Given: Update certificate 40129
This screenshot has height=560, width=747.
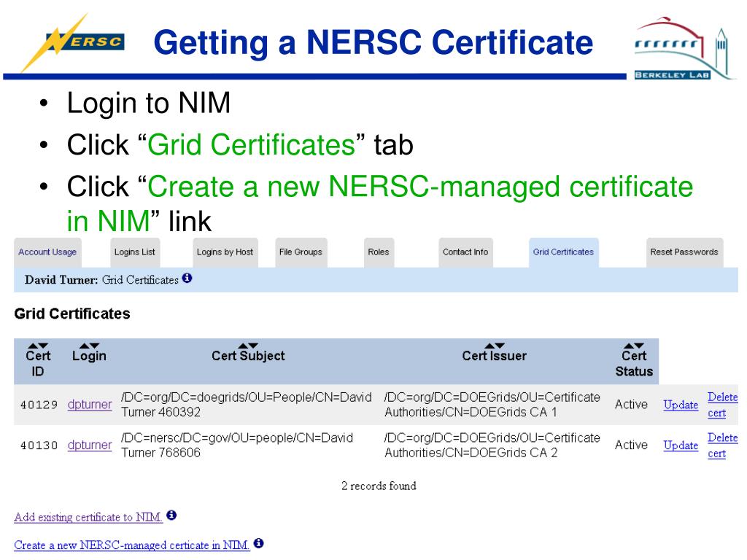Looking at the screenshot, I should [681, 405].
